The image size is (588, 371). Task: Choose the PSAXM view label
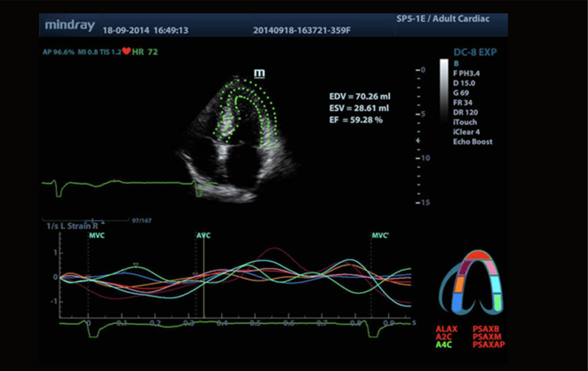(488, 337)
